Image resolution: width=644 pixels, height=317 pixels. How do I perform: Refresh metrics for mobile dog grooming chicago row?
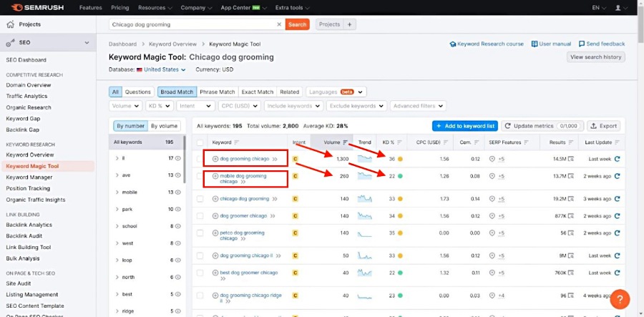pyautogui.click(x=617, y=176)
